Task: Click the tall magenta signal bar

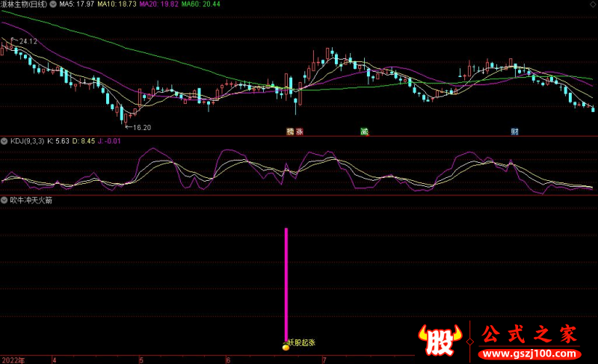Action: (x=286, y=284)
